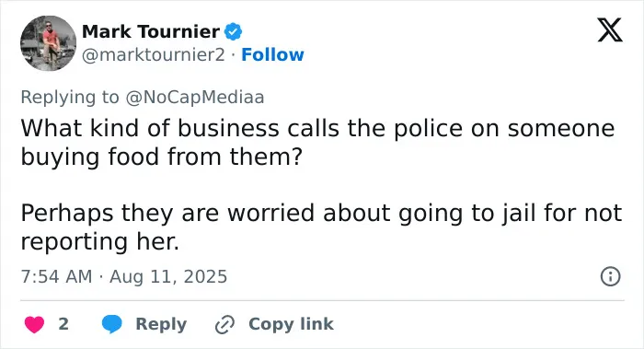Click the like count showing 2
Viewport: 644px width, 349px height.
(63, 324)
